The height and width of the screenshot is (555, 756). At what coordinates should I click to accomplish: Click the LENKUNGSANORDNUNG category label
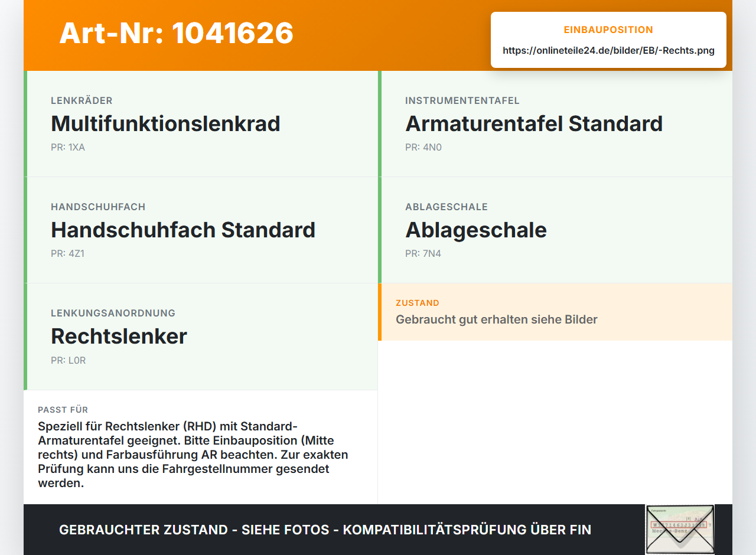pyautogui.click(x=113, y=314)
